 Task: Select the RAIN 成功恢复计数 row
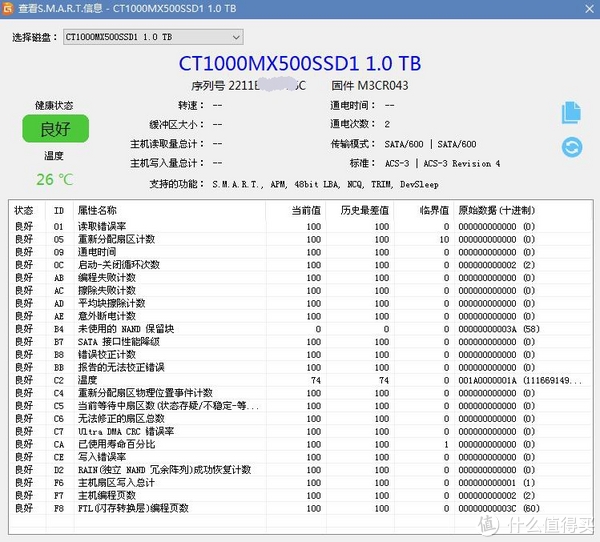[x=300, y=470]
